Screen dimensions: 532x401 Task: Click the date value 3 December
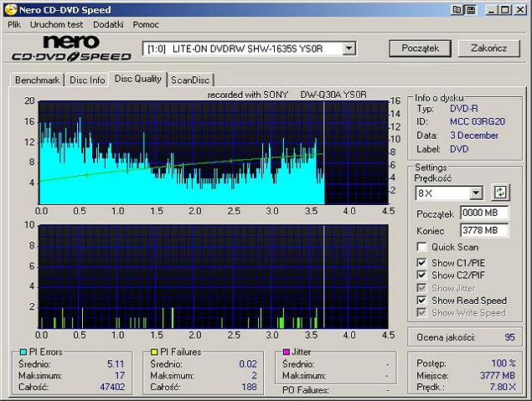[474, 136]
